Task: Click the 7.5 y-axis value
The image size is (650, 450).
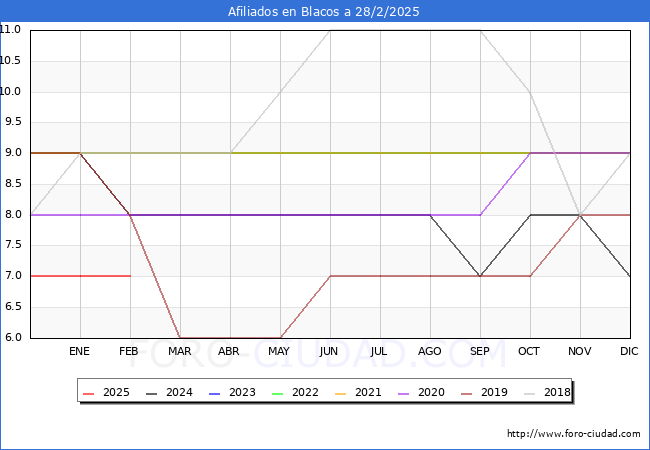Action: click(13, 245)
